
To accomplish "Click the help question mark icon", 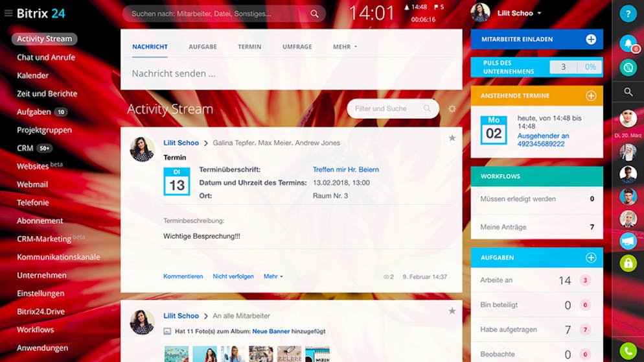I will pyautogui.click(x=628, y=14).
